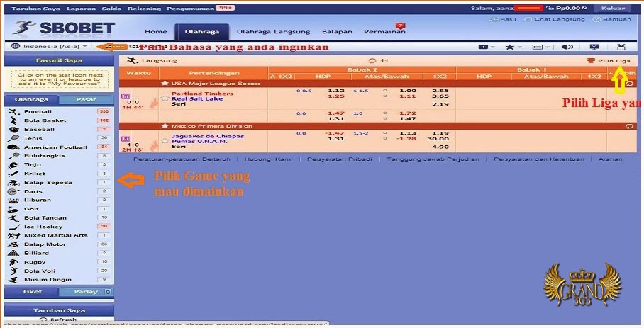The width and height of the screenshot is (644, 328).
Task: Open Persyaratan dan Ketentuan link
Action: click(539, 159)
